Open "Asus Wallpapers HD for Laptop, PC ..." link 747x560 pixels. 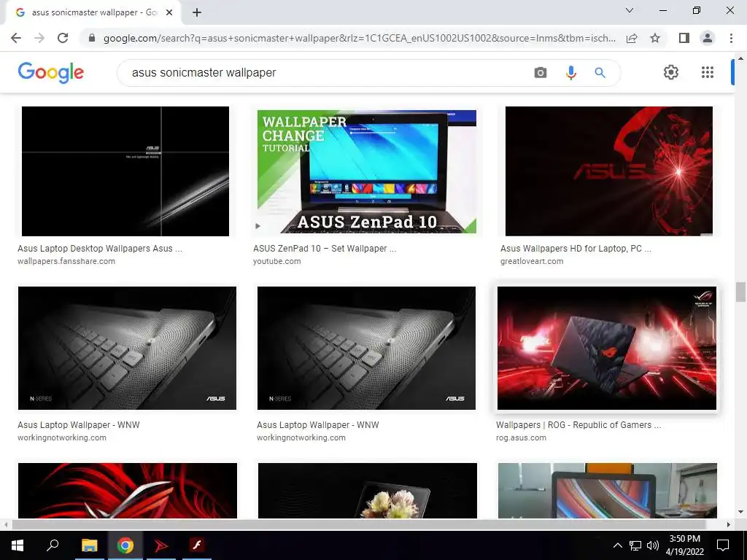click(576, 249)
